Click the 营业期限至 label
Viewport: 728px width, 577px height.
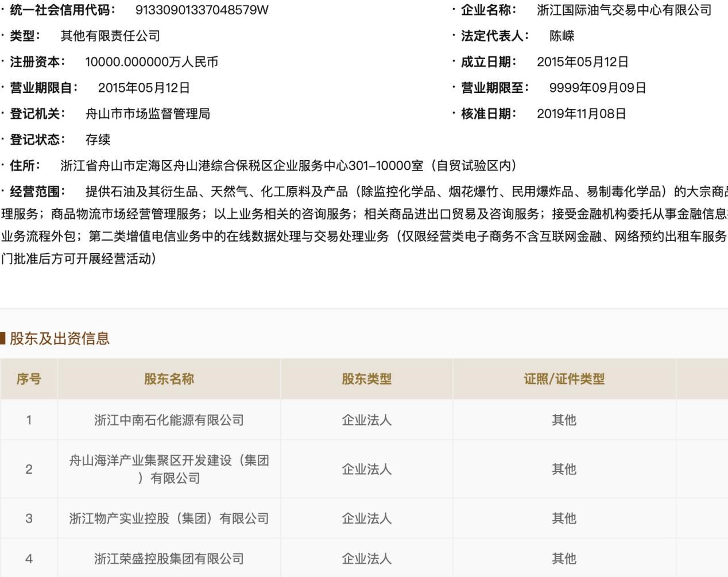click(494, 87)
